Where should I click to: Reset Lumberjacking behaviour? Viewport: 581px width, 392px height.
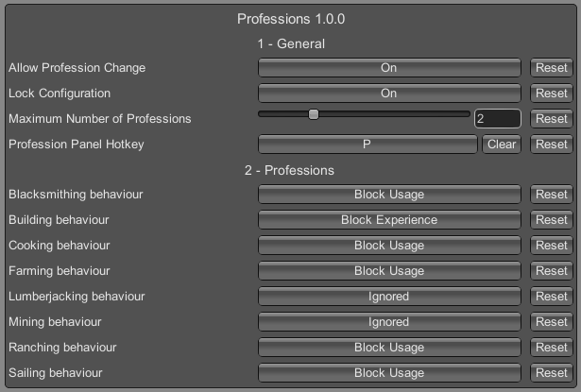tap(552, 297)
